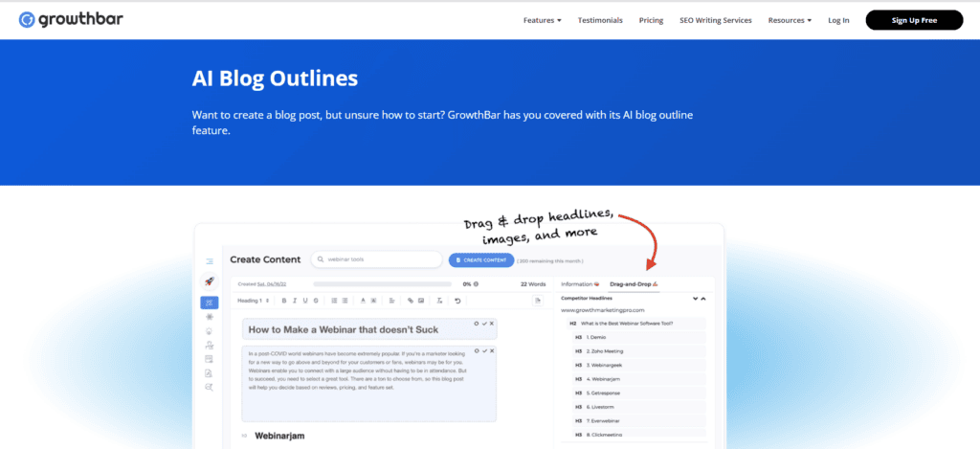Click the growthbar logo
Viewport: 980px width, 449px height.
(x=71, y=19)
